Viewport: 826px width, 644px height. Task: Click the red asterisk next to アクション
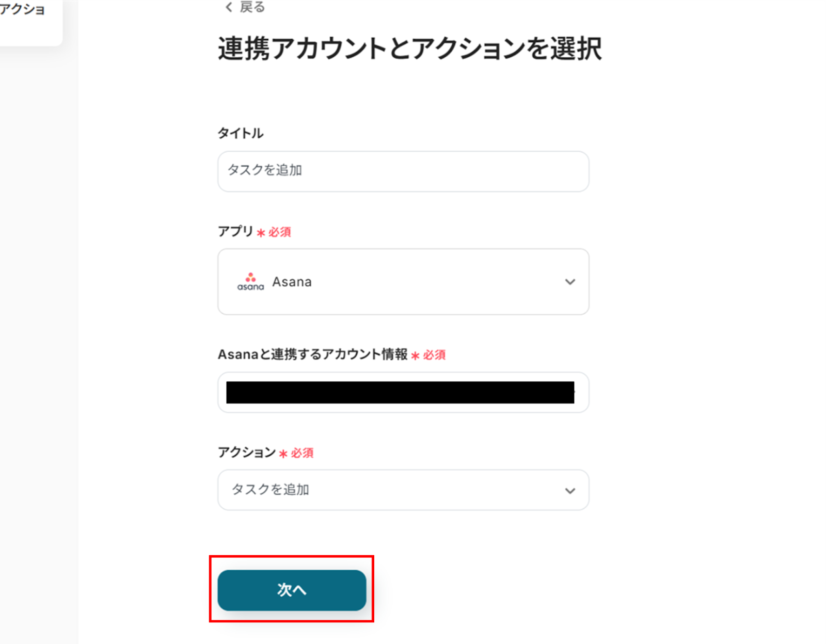click(x=283, y=454)
